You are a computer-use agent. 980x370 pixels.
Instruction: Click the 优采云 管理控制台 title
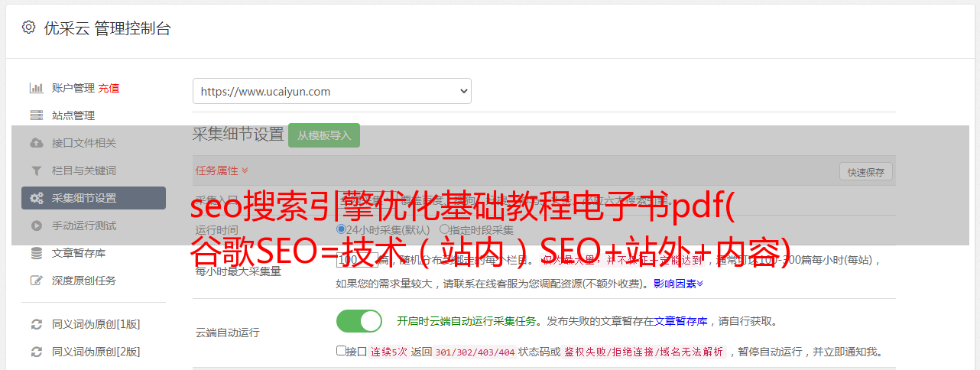[x=107, y=28]
